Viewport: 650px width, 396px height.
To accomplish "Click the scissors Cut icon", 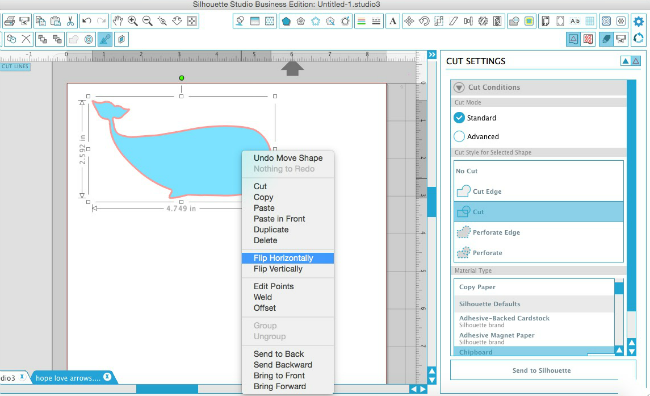I will point(70,21).
